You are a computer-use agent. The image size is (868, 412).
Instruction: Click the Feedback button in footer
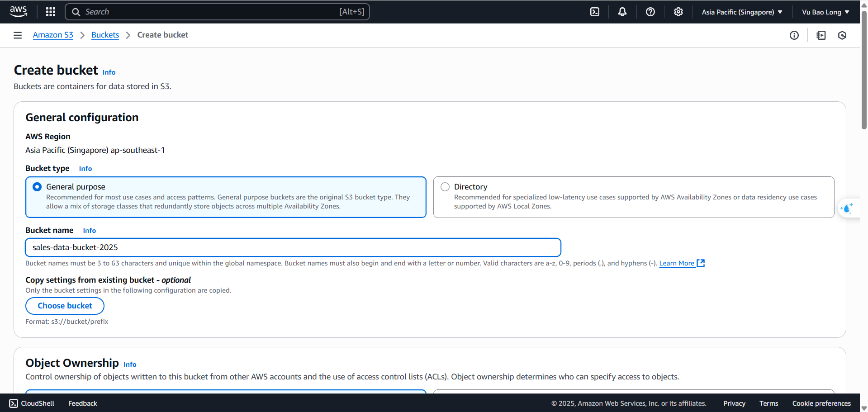[83, 403]
